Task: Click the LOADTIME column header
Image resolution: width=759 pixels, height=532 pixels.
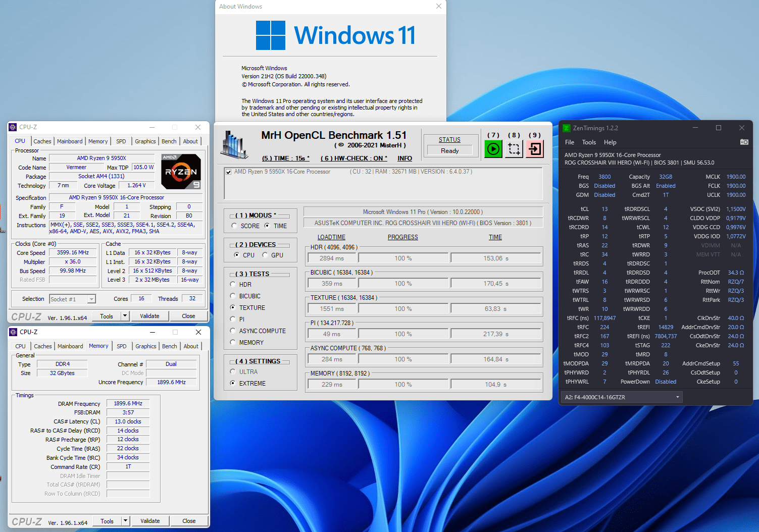Action: pyautogui.click(x=331, y=237)
